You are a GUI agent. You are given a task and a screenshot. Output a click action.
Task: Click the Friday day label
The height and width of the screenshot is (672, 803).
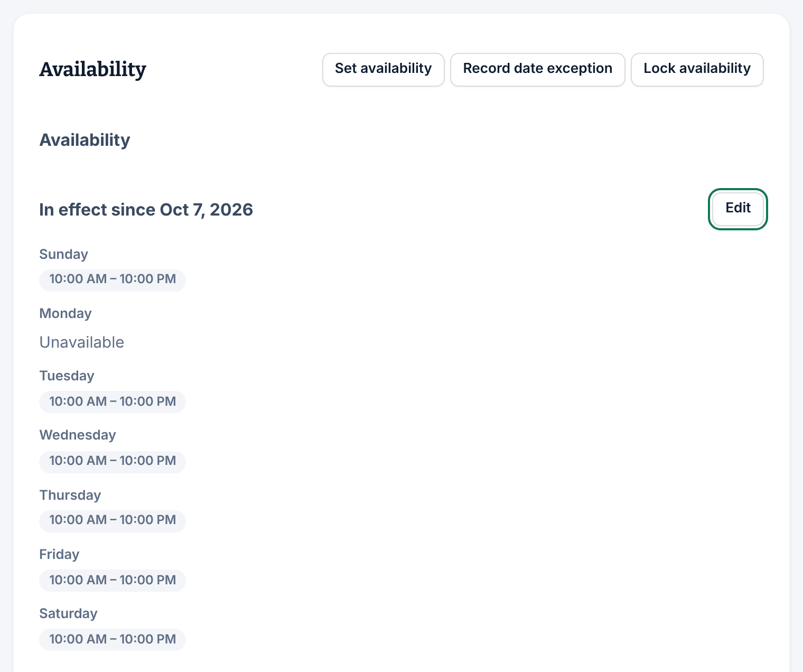point(60,554)
